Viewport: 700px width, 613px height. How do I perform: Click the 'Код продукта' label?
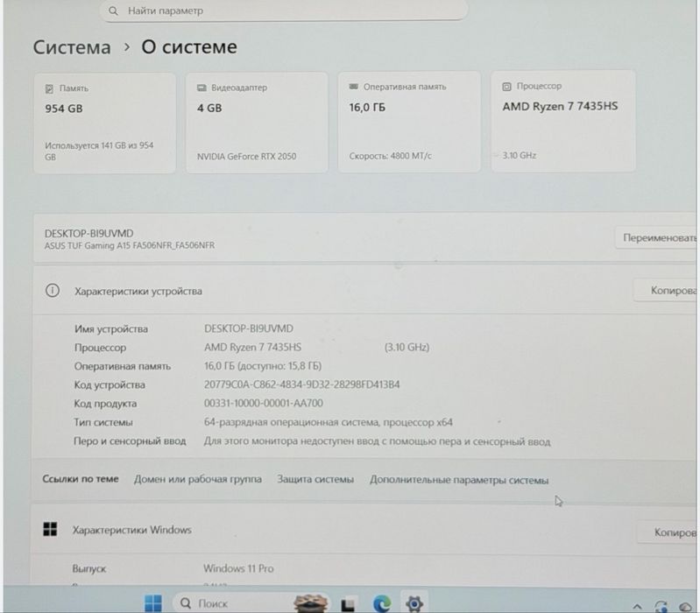pos(105,404)
